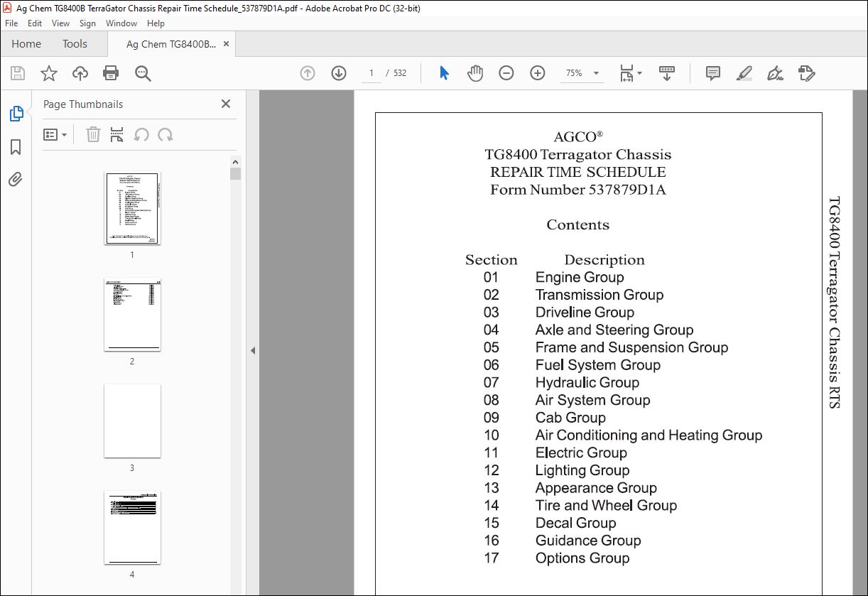Click the Save file icon
This screenshot has width=868, height=596.
coord(18,73)
